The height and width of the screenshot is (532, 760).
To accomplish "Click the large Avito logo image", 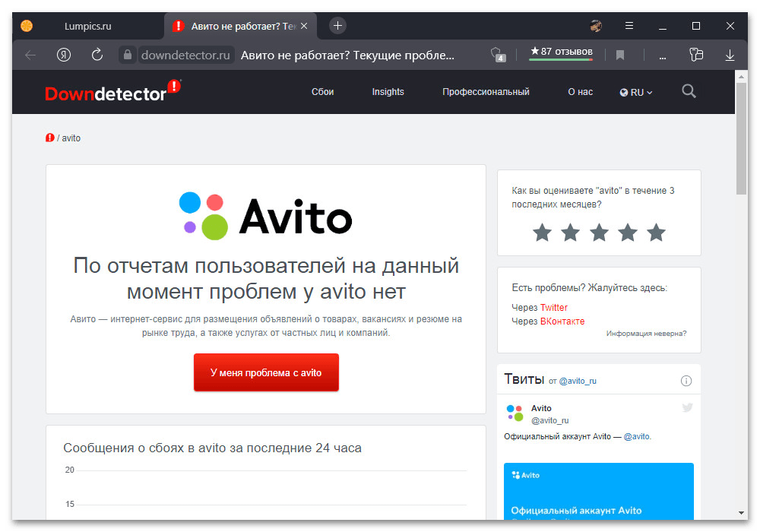I will (x=265, y=216).
